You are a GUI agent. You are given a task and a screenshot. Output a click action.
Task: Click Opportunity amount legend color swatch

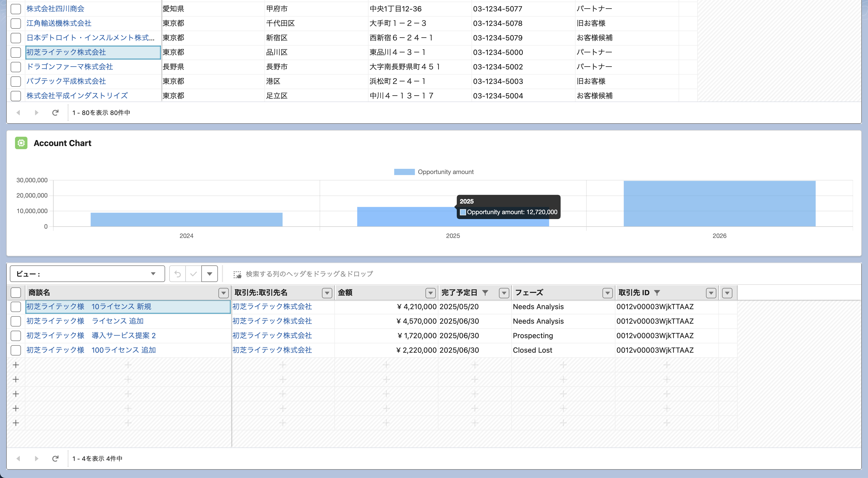(x=404, y=172)
